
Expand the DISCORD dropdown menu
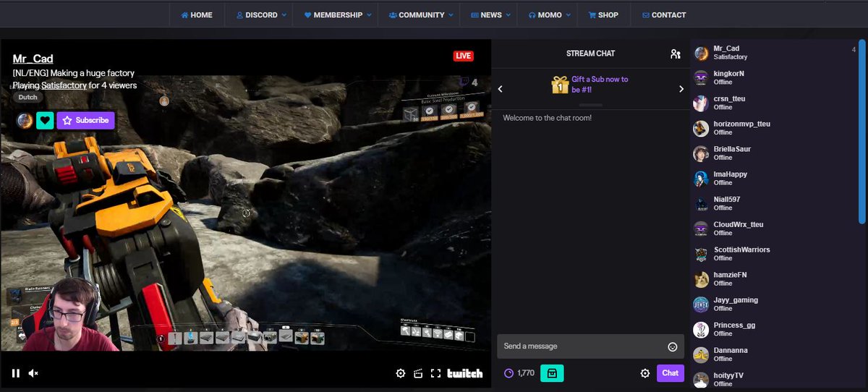point(261,15)
